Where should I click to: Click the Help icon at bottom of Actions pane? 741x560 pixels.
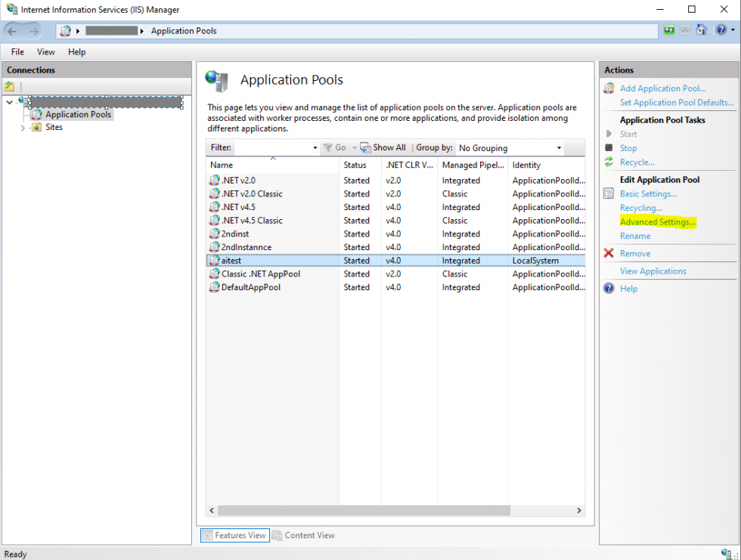(609, 288)
